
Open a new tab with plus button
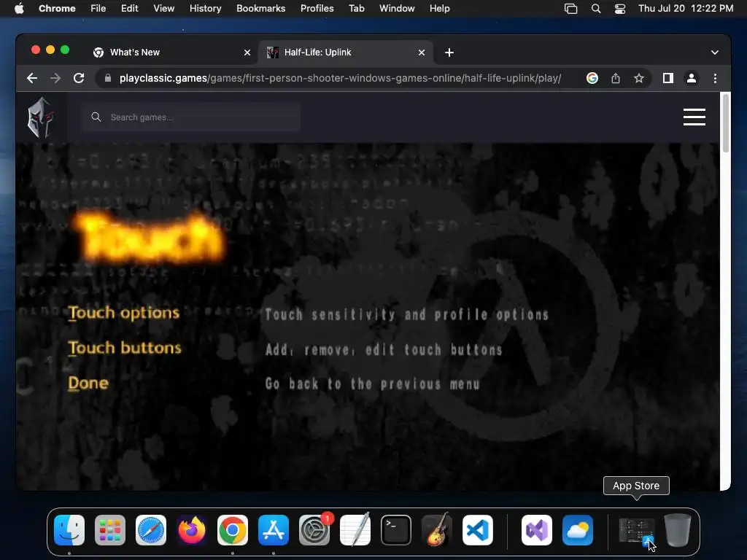coord(449,52)
